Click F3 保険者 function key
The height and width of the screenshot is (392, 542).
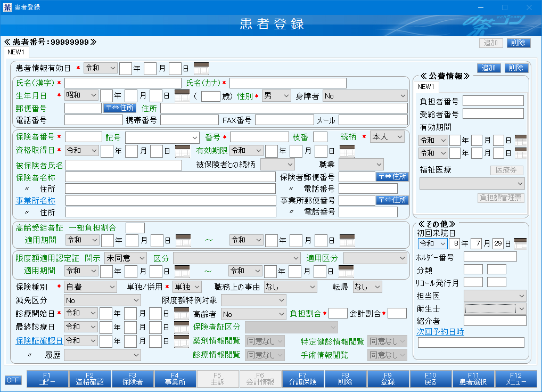[133, 379]
